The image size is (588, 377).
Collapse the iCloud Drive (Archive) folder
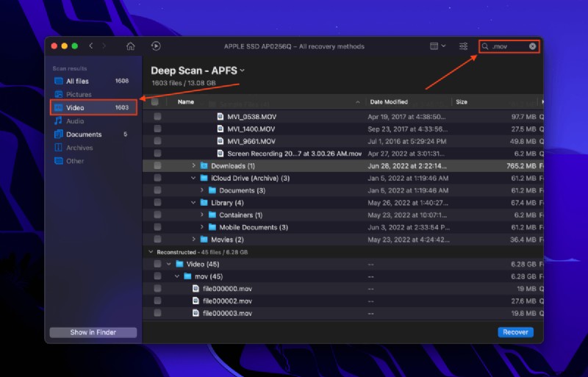click(194, 179)
